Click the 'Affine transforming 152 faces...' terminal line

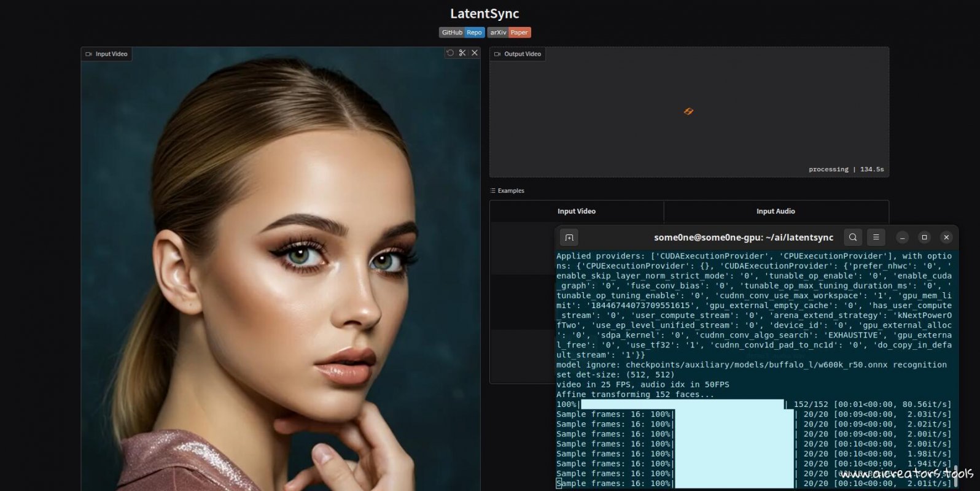tap(636, 395)
